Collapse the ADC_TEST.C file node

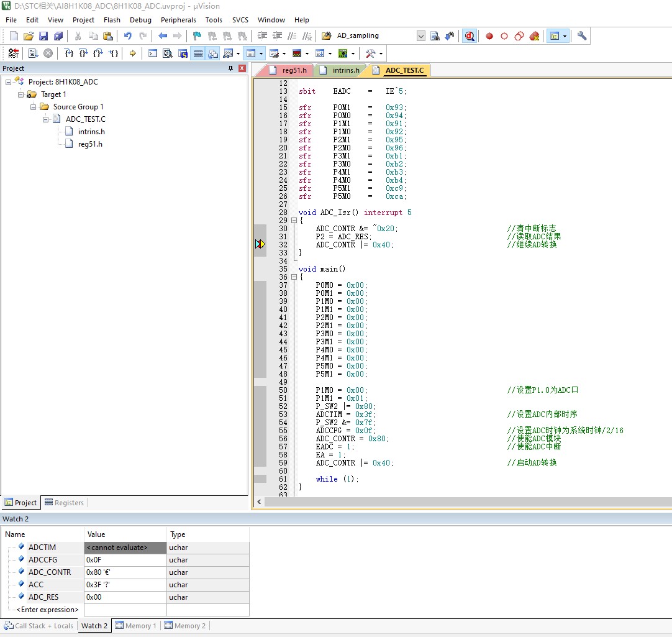click(x=46, y=119)
